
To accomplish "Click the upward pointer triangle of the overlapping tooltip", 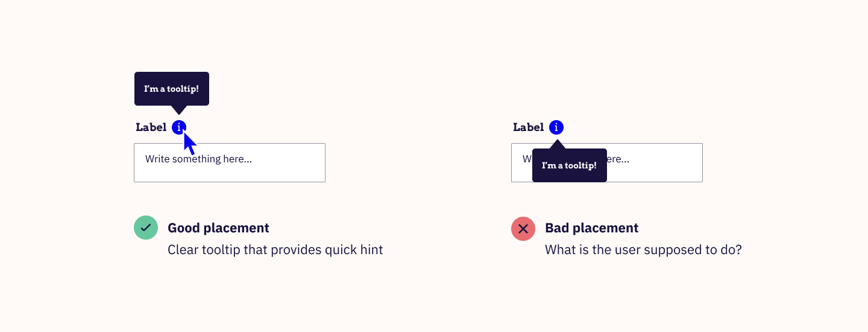I will [x=558, y=144].
